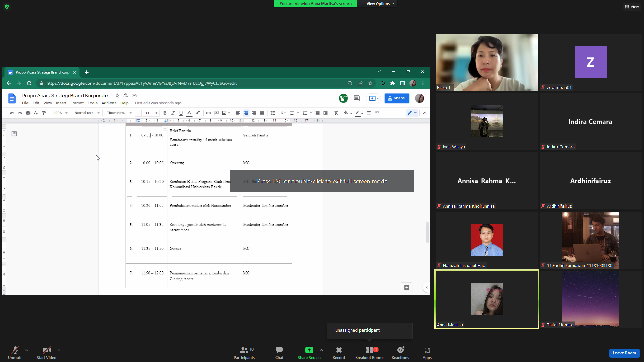Open the Times New font dropdown
This screenshot has width=644, height=362.
tap(119, 113)
